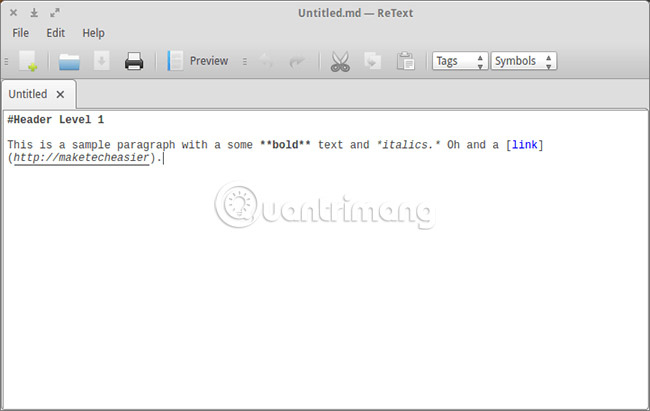
Task: Open the Symbols dropdown
Action: click(x=524, y=61)
